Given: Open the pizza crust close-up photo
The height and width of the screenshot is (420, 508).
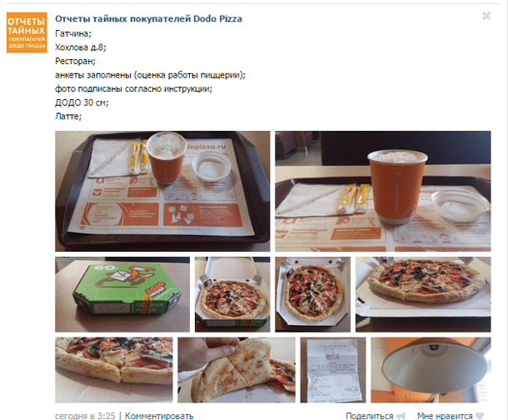Looking at the screenshot, I should click(114, 370).
